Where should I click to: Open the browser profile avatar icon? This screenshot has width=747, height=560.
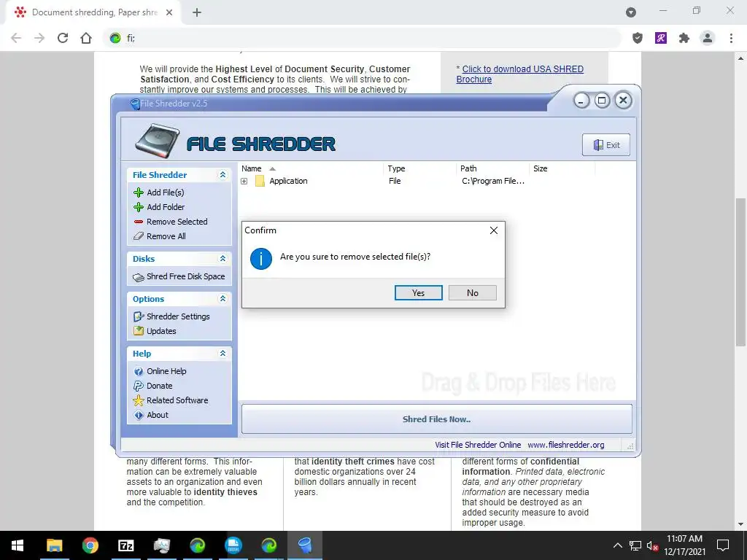pyautogui.click(x=708, y=38)
